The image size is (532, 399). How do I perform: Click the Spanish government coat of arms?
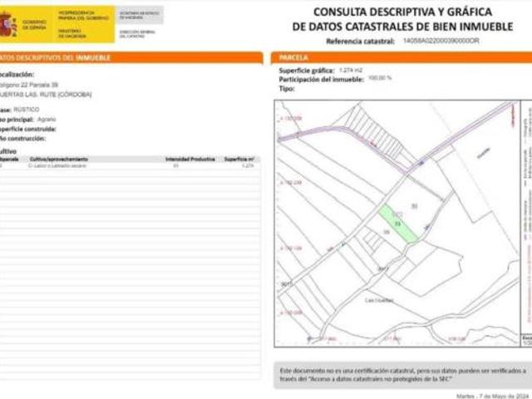(8, 24)
